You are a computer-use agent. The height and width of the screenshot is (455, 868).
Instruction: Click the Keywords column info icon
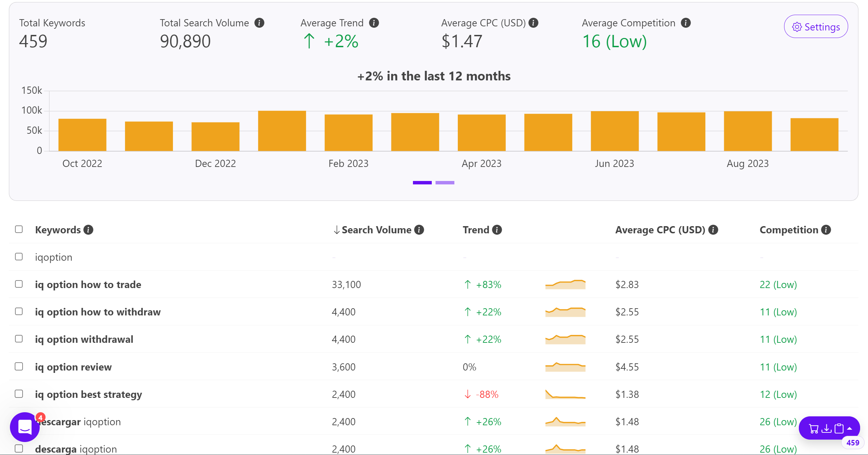[88, 230]
